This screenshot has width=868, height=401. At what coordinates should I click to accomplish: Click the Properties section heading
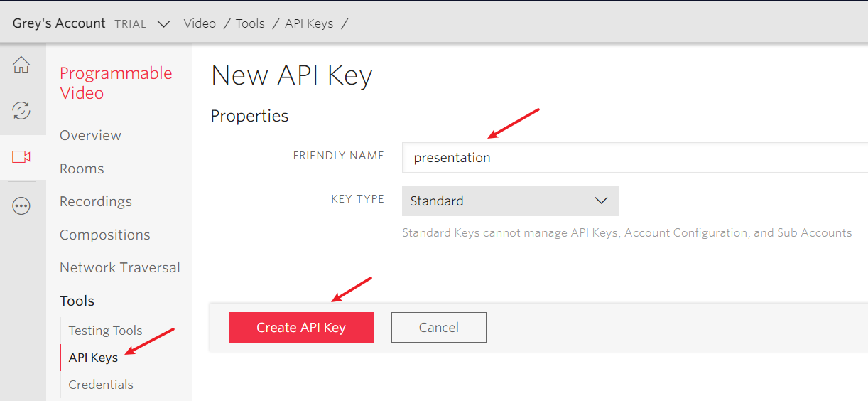click(250, 116)
